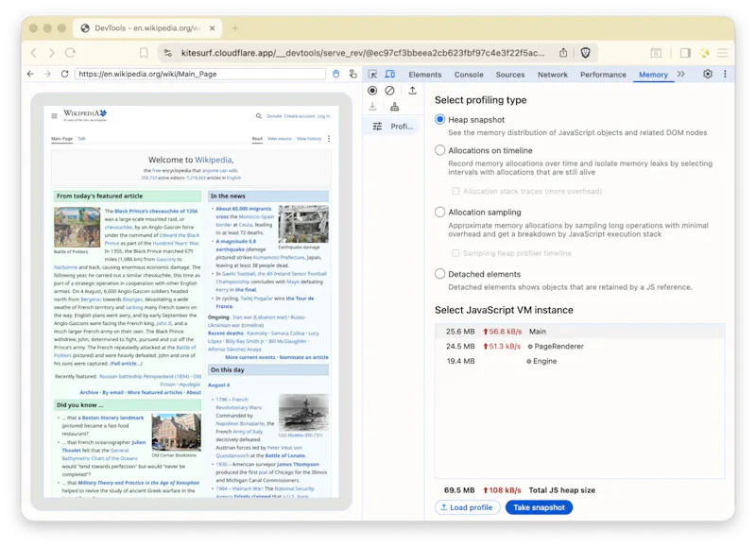Open the new tab plus button
The image size is (756, 547).
[x=234, y=28]
